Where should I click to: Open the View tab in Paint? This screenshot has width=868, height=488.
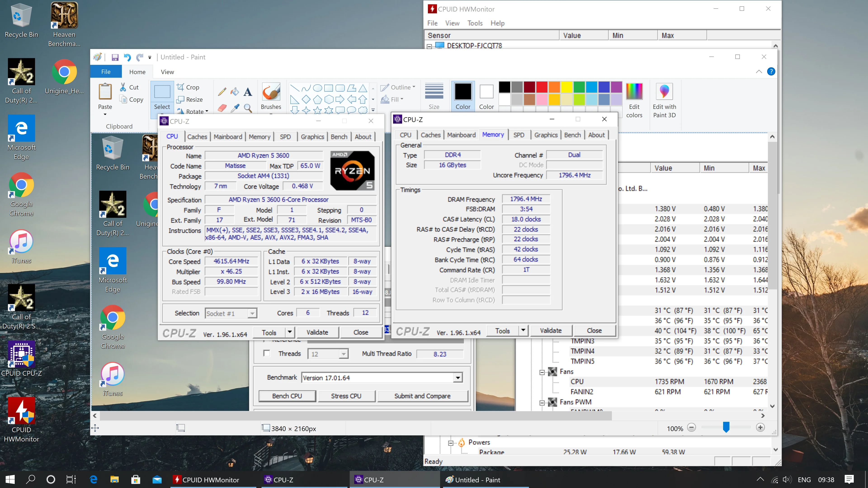pos(167,72)
